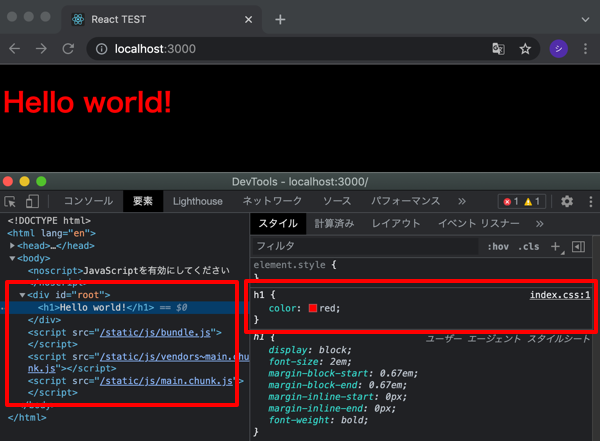Open DevTools settings gear
This screenshot has width=600, height=441.
tap(567, 201)
